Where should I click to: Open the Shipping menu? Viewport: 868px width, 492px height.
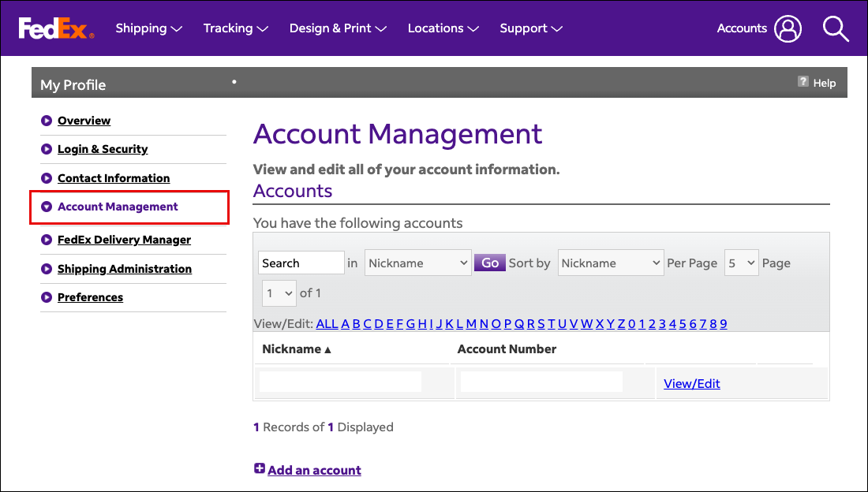click(x=148, y=28)
